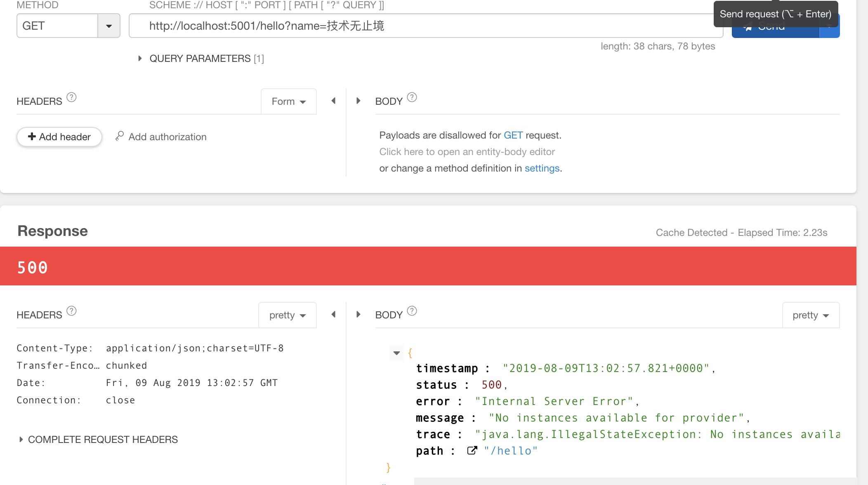Open the GET method dropdown

click(108, 26)
